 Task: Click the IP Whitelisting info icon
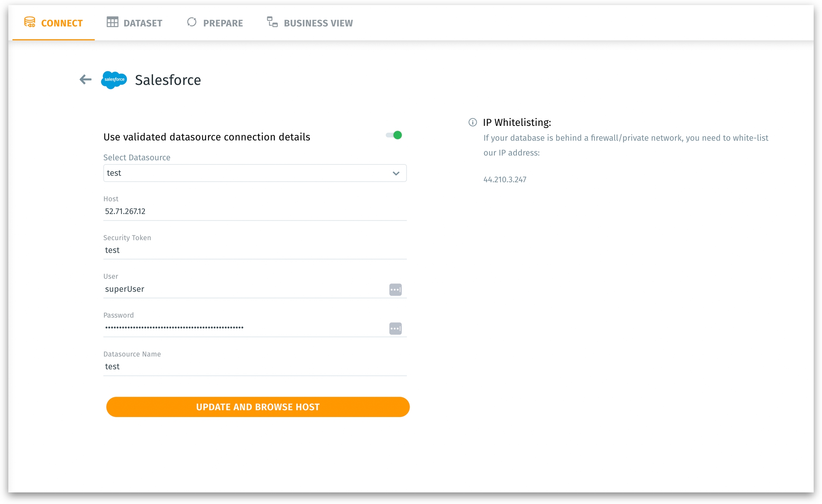coord(472,122)
